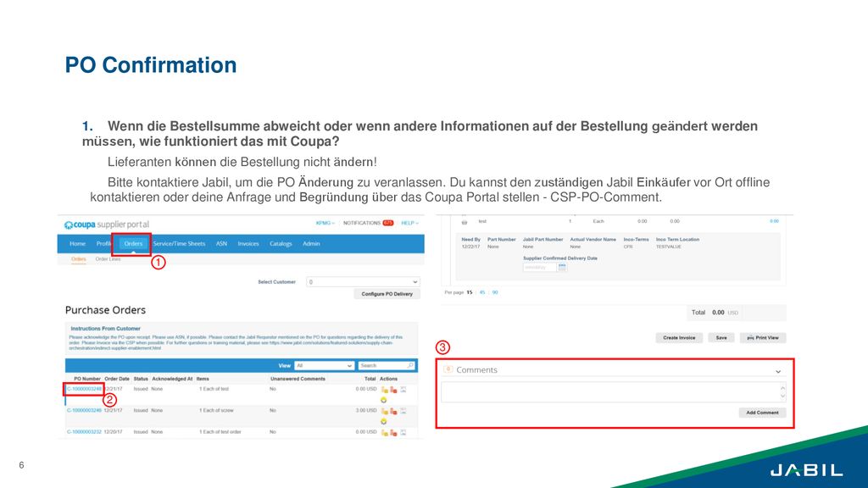The width and height of the screenshot is (868, 488).
Task: Open the Admin tab
Action: point(311,243)
